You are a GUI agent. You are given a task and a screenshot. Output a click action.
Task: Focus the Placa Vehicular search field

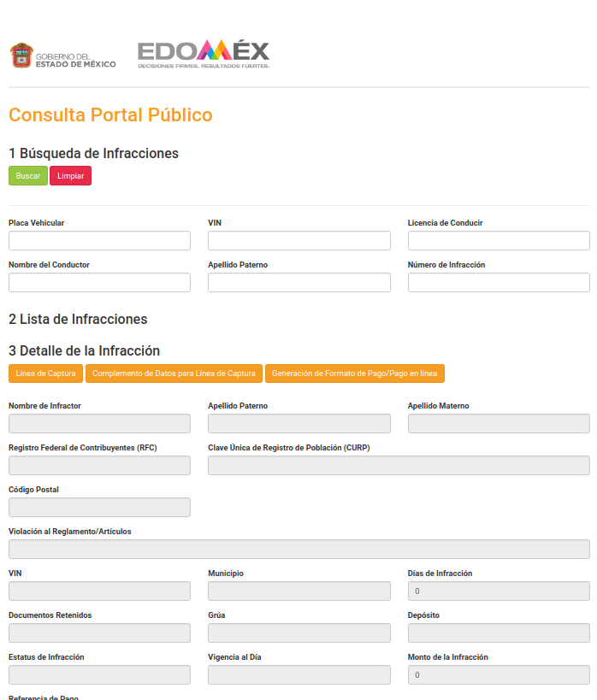[x=99, y=241]
